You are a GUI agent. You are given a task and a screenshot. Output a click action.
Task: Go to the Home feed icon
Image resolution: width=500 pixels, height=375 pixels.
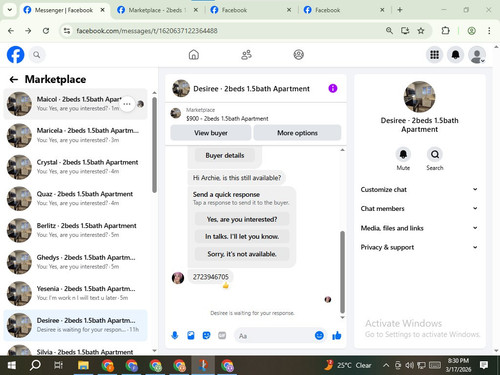tap(194, 55)
